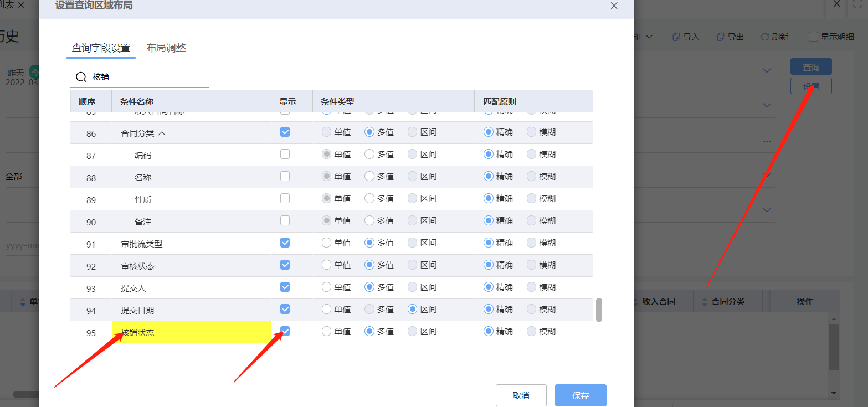Click the 取消 cancel button

coord(521,395)
